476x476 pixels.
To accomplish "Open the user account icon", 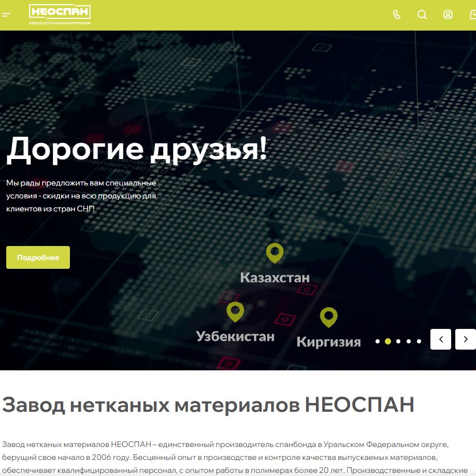I will coord(447,15).
